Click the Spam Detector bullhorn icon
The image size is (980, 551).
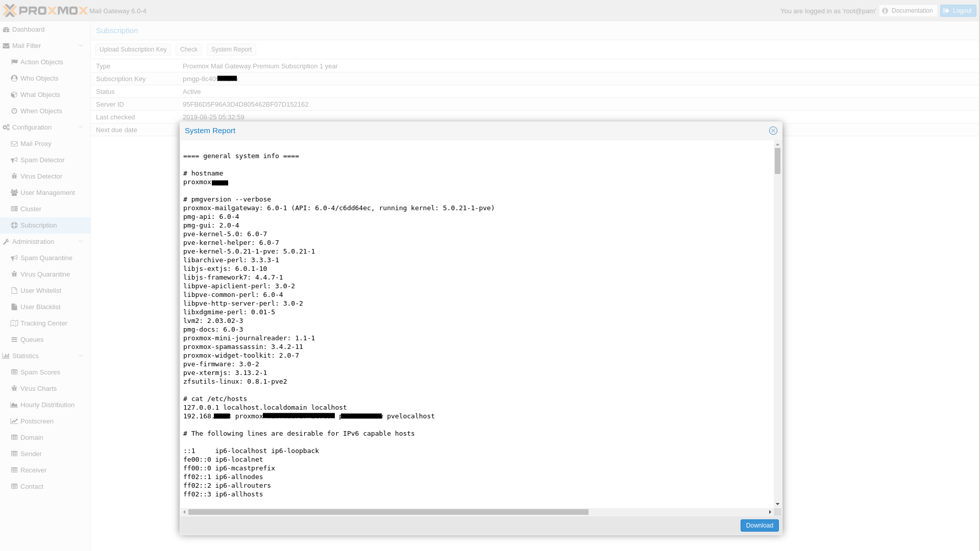point(14,160)
